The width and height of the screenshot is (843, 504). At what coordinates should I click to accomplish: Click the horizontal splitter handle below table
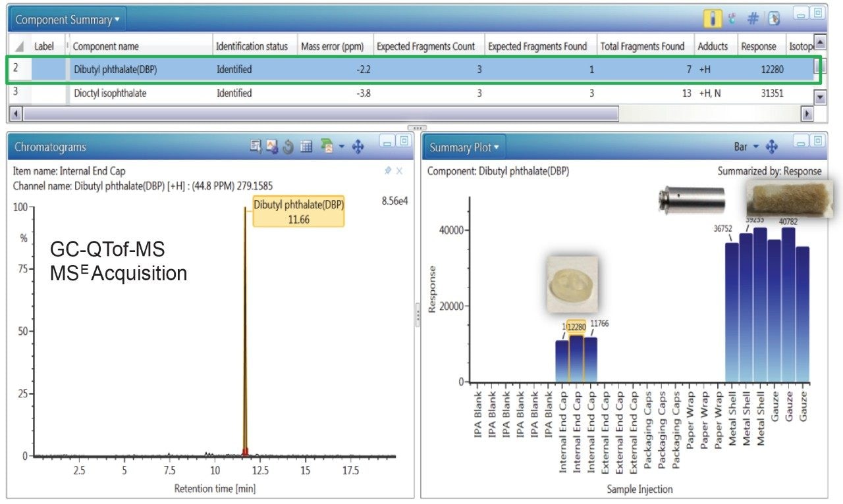point(417,128)
